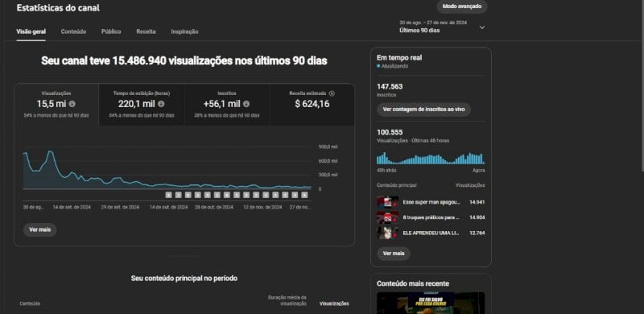Click the Em tempo real heading

(399, 58)
